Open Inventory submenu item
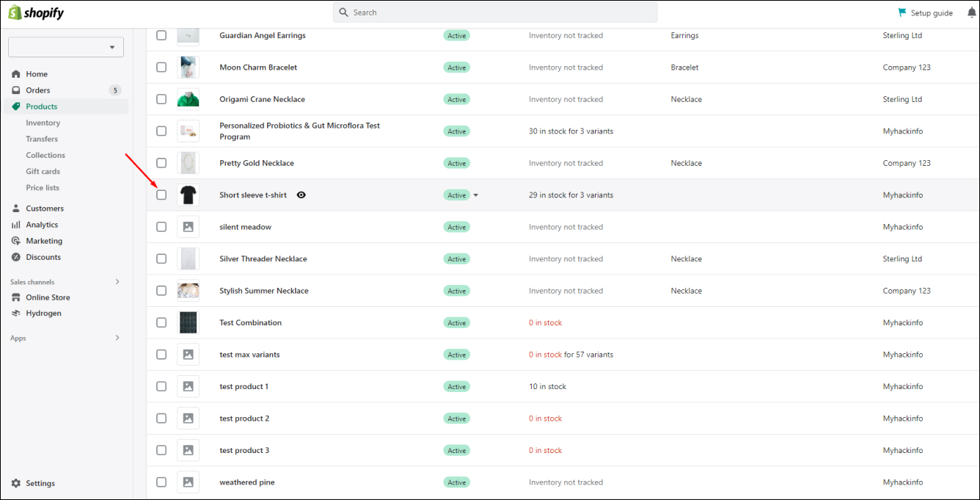Viewport: 980px width, 500px height. click(43, 123)
